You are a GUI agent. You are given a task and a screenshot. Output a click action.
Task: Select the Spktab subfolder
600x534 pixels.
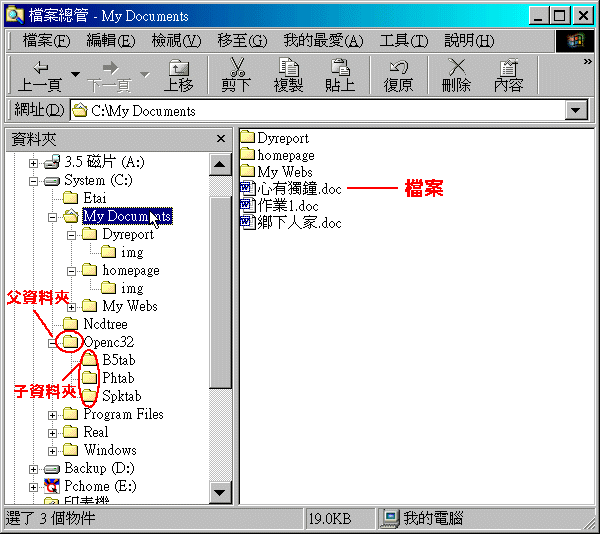112,396
